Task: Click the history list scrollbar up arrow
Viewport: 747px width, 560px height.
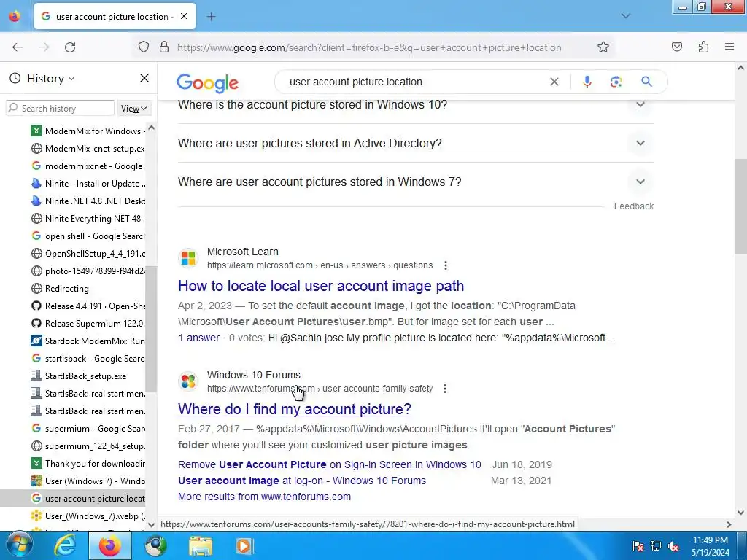Action: (151, 128)
